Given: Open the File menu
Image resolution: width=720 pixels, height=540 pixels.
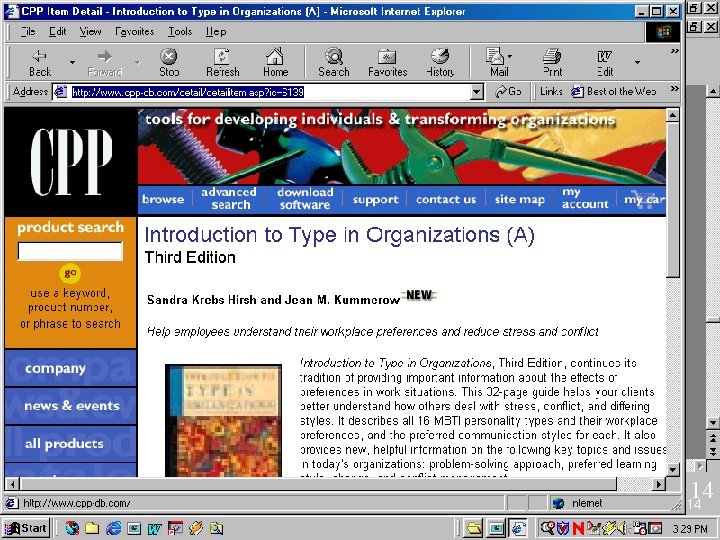Looking at the screenshot, I should [28, 32].
